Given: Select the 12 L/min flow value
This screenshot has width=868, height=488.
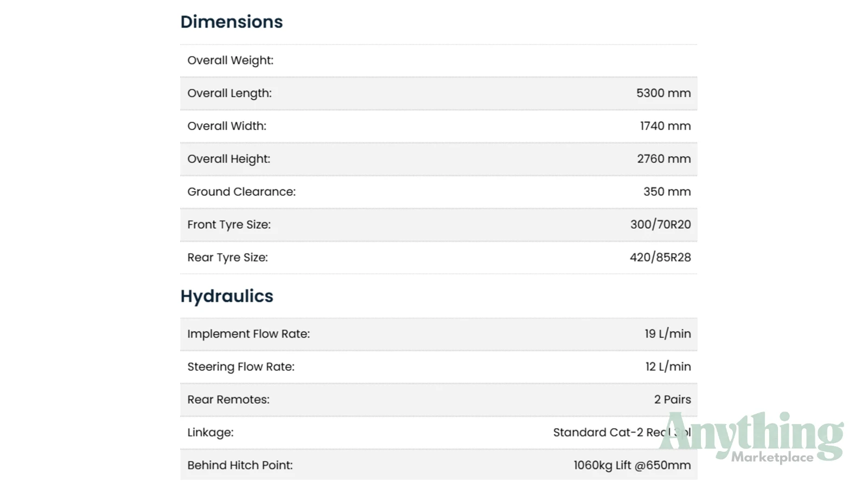Looking at the screenshot, I should [668, 367].
